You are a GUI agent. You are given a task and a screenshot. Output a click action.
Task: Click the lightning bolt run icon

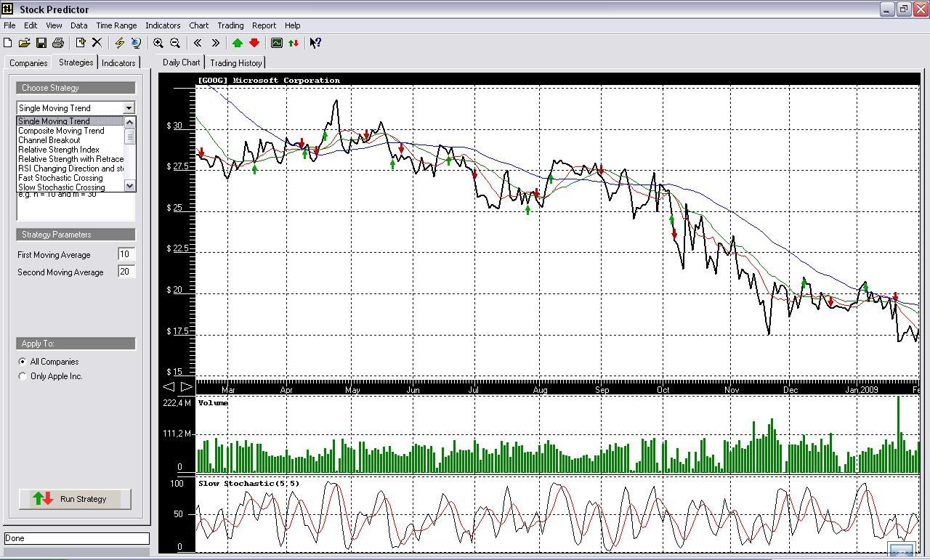118,43
